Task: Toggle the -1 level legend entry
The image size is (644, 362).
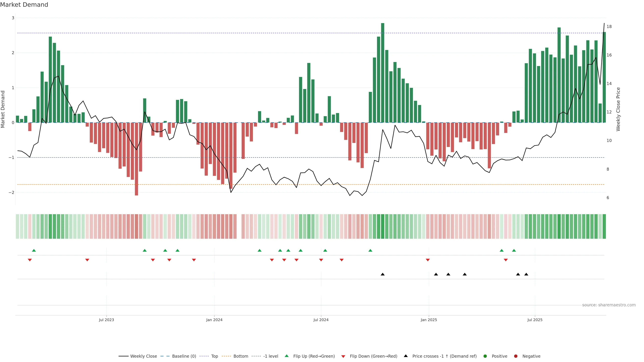Action: 271,356
